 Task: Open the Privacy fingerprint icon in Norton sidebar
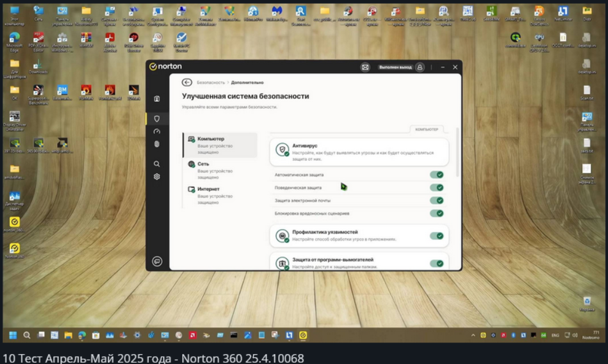tap(157, 144)
